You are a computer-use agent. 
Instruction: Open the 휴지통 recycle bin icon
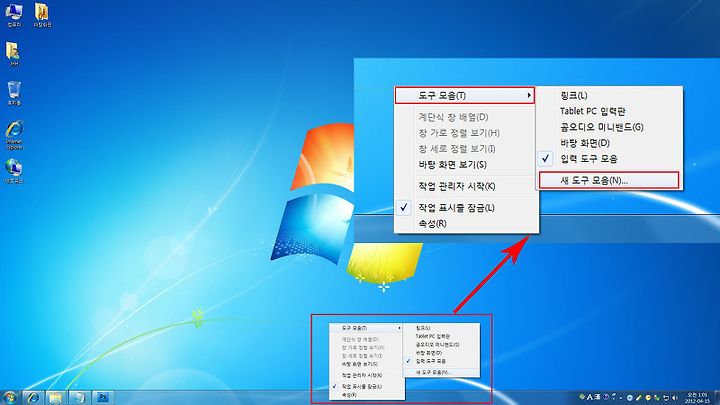[14, 93]
